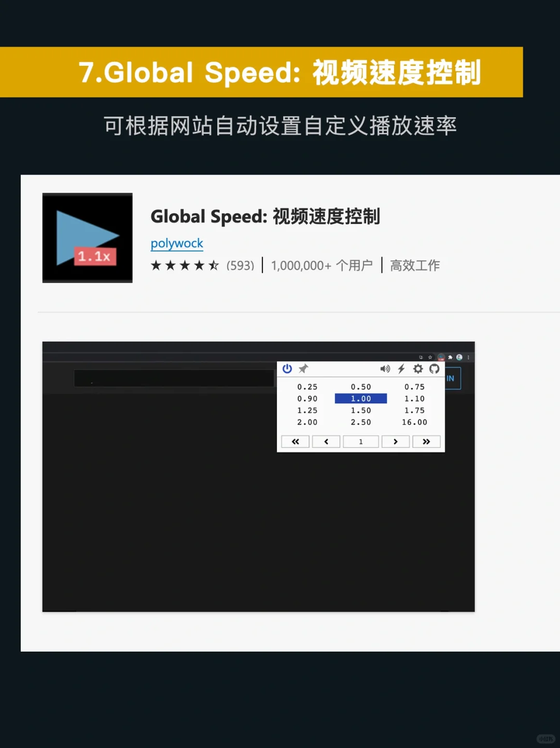Open the Chrome three-dot menu
The image size is (560, 748).
(x=468, y=358)
